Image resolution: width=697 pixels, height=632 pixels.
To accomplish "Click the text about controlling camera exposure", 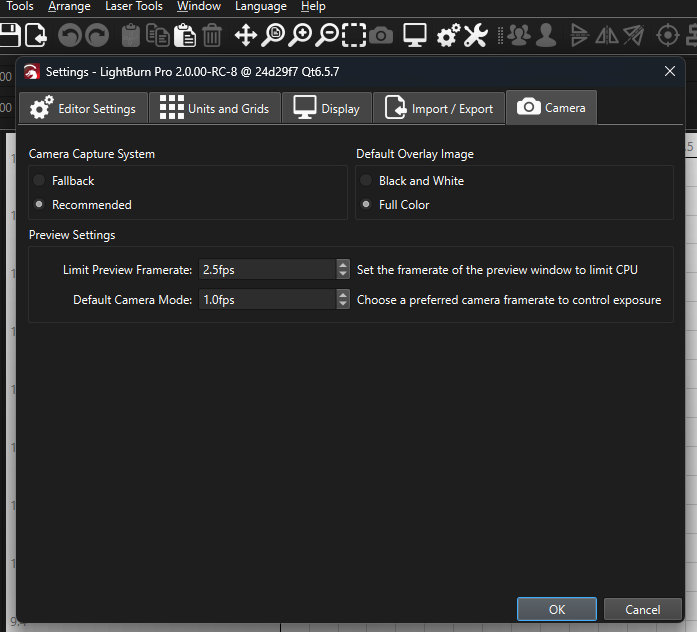I will pos(509,300).
